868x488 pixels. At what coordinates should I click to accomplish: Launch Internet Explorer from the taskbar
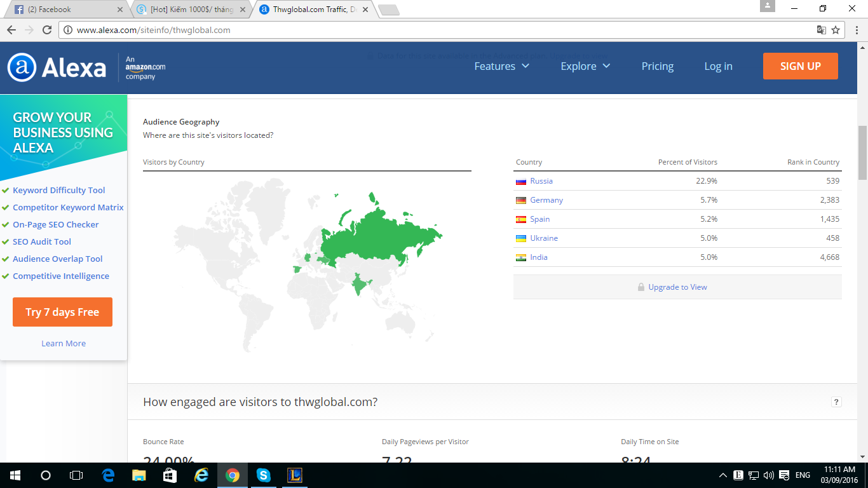click(201, 475)
